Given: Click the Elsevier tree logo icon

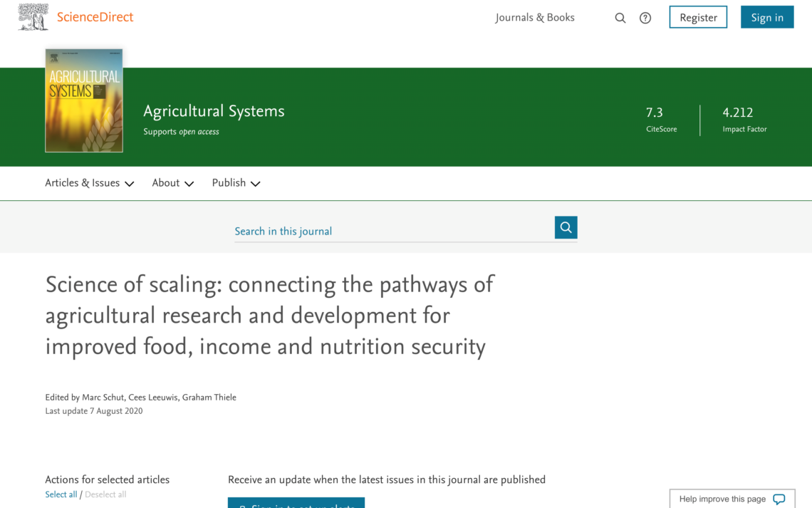Looking at the screenshot, I should tap(33, 17).
